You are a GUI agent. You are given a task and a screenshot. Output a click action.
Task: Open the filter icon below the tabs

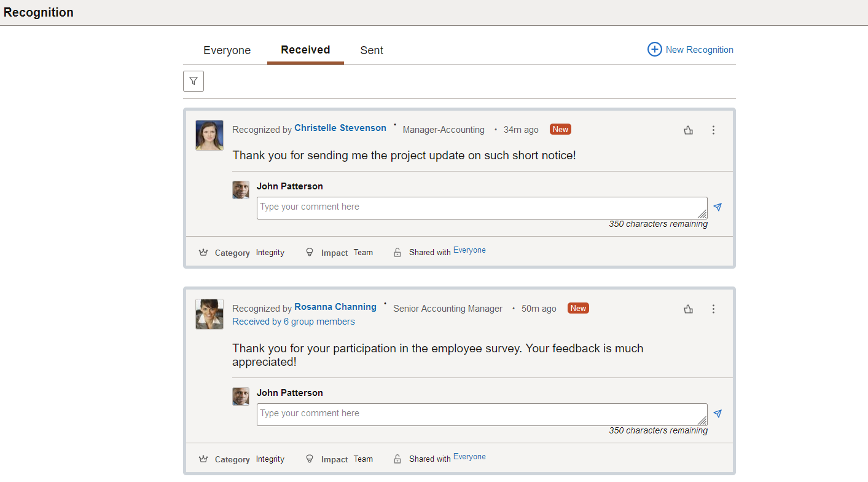click(x=194, y=81)
